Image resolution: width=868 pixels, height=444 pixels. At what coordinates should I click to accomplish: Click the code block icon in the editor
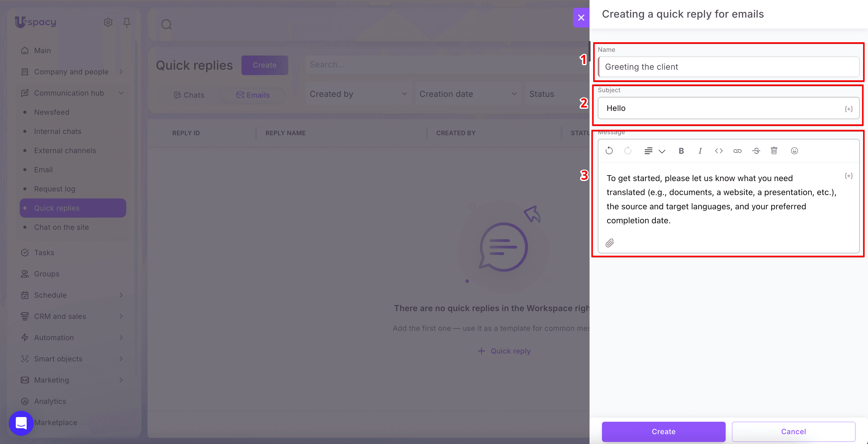point(719,151)
